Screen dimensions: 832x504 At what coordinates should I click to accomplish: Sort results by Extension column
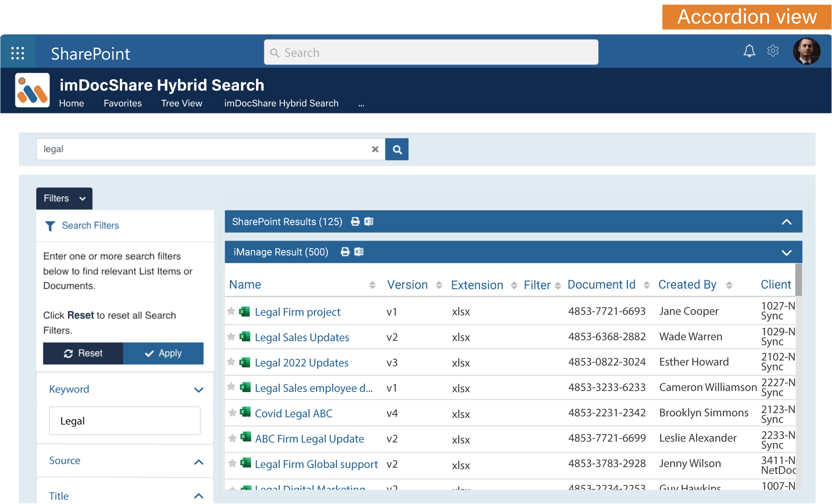click(514, 285)
